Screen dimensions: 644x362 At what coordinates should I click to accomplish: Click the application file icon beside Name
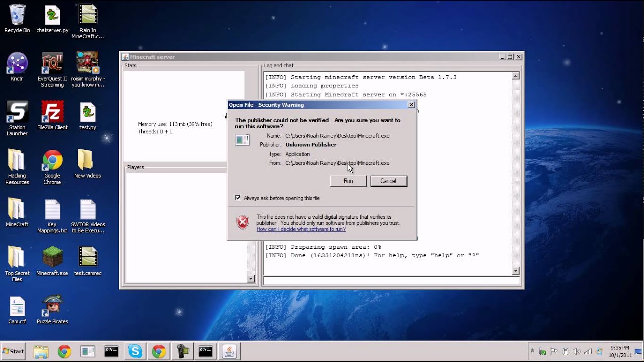click(242, 140)
